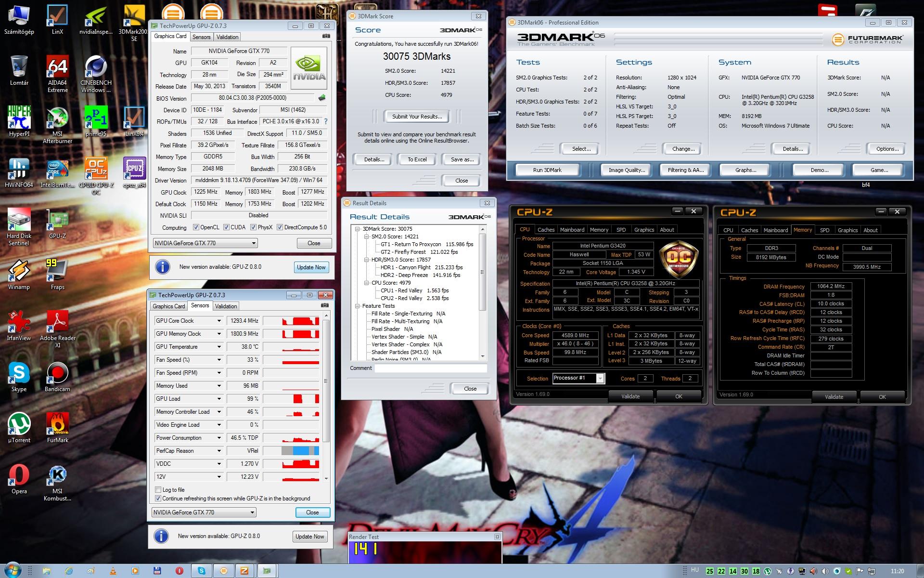
Task: Click Submit Your Results button
Action: coord(417,117)
